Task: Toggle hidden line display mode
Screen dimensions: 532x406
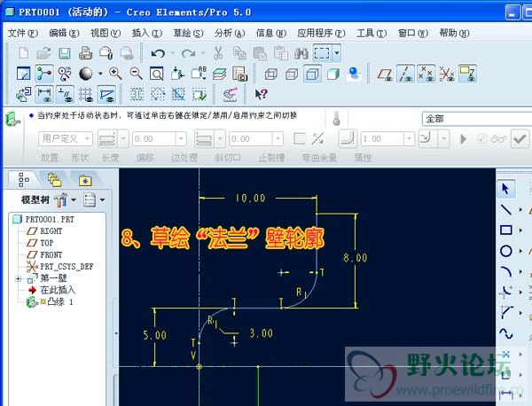Action: [x=292, y=74]
